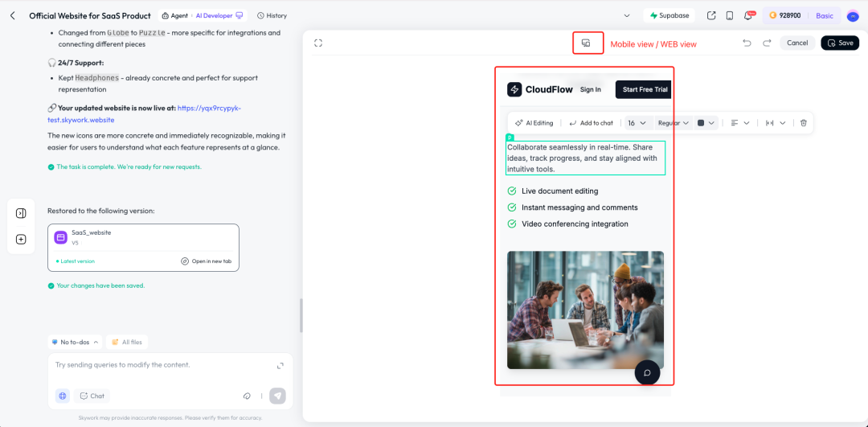Send the message with arrow button
868x427 pixels.
point(278,396)
